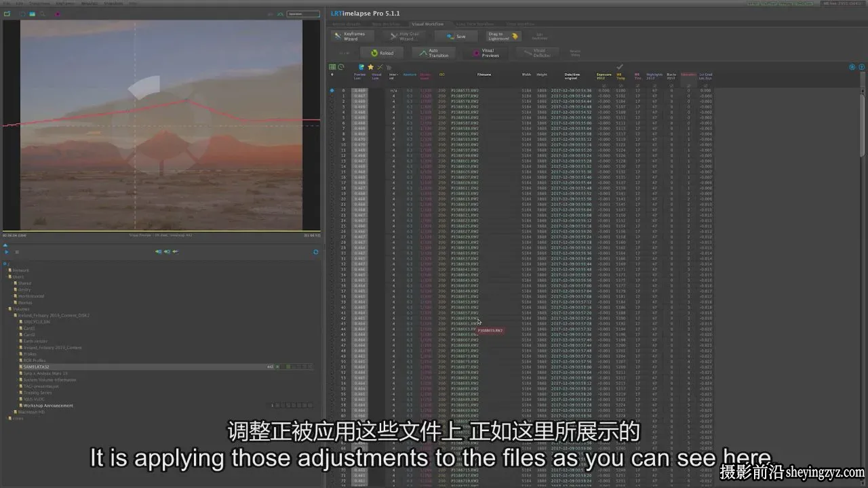
Task: Click the green table view icon above the table
Action: (x=332, y=67)
